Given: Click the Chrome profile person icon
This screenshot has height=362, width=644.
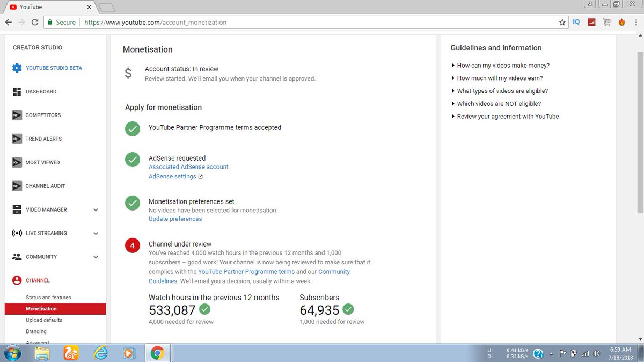Looking at the screenshot, I should pos(591,4).
